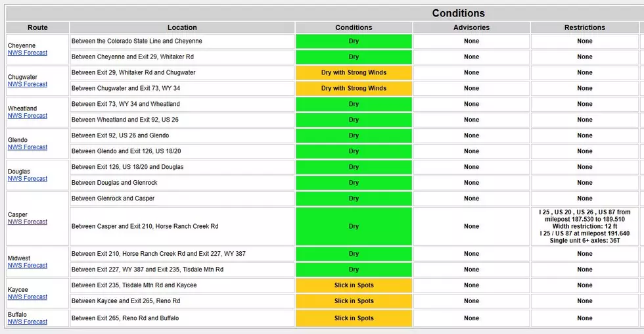Open the NWS Forecast link under Midwest

click(x=28, y=266)
